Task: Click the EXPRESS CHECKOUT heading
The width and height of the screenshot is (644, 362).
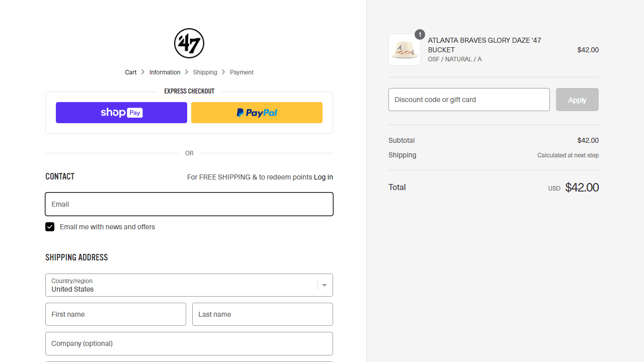Action: point(189,91)
